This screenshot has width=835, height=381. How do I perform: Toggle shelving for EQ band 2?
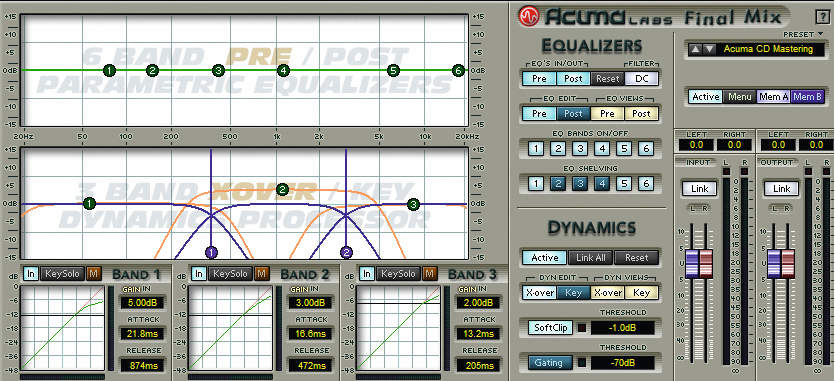[x=558, y=184]
